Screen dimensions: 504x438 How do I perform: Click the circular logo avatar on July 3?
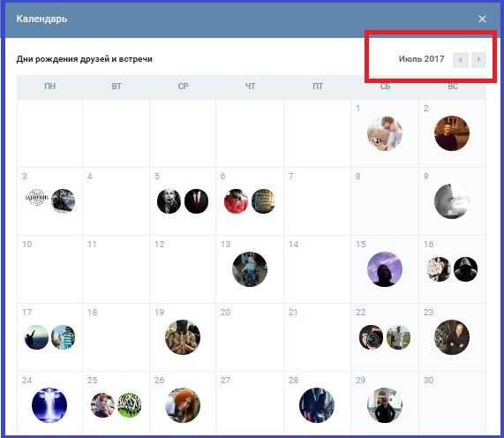click(37, 198)
